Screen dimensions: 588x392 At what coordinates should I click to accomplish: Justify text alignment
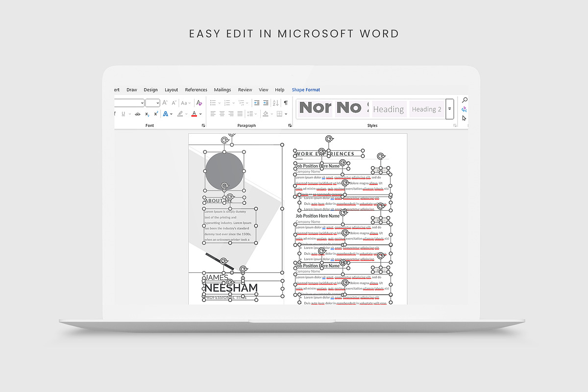tap(240, 114)
